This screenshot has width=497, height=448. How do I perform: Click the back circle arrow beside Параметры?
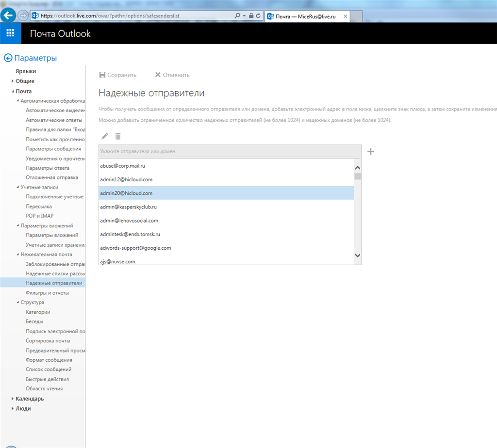click(8, 58)
